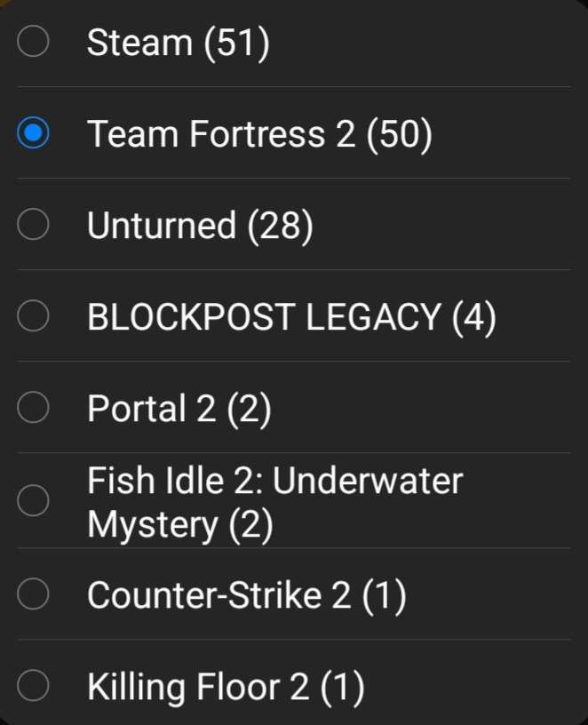Tap the "Killing Floor 2 (1)" label
The height and width of the screenshot is (725, 588).
(x=226, y=687)
